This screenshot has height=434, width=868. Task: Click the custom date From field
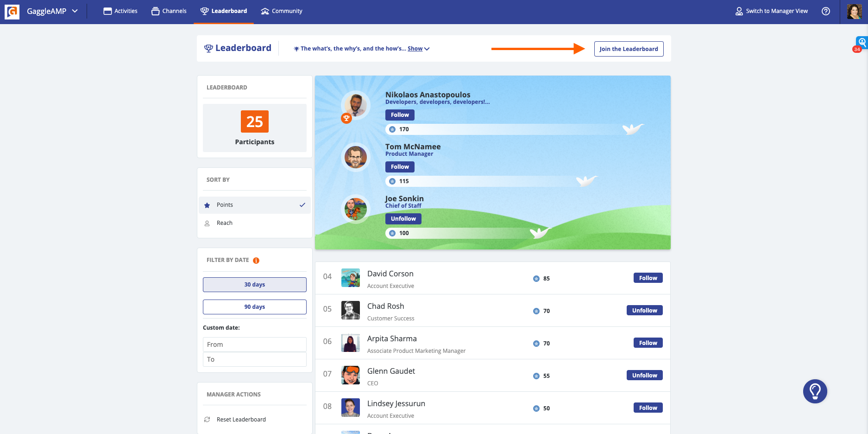point(255,345)
